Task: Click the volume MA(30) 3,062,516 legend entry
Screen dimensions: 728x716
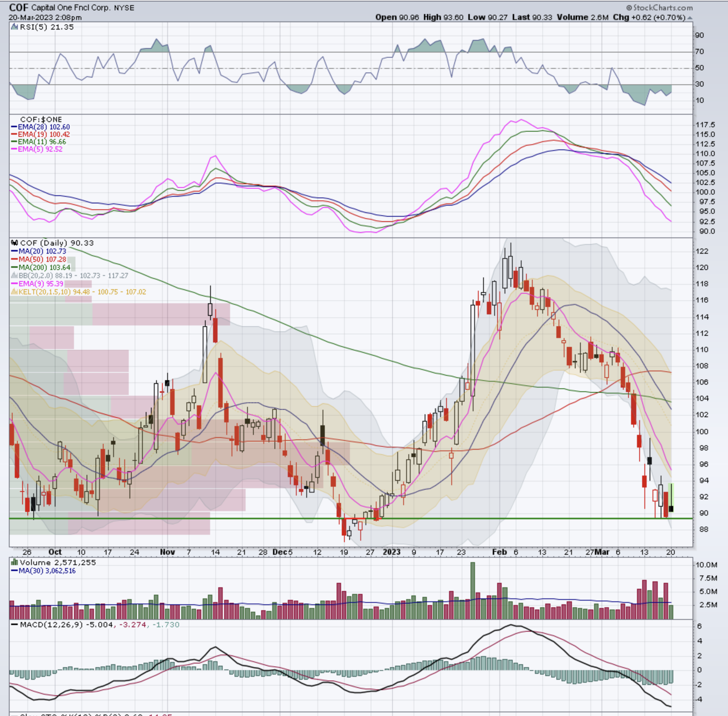Action: (x=43, y=570)
